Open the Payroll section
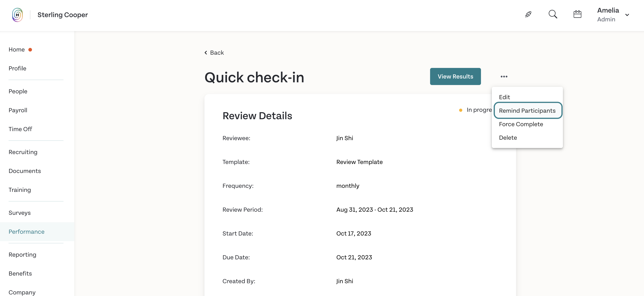Screen dimensions: 644x296 click(18, 110)
